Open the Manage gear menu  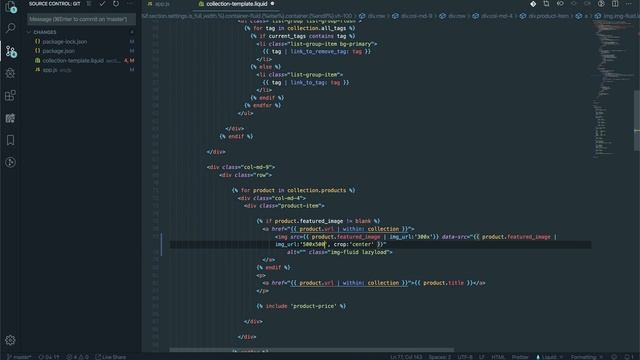10,340
